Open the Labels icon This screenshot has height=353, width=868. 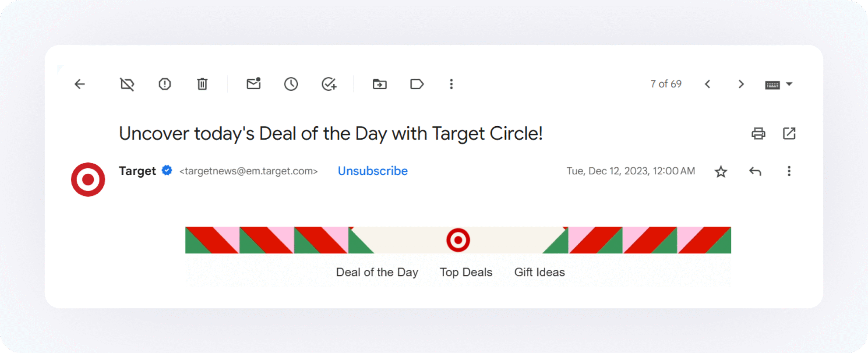[x=416, y=84]
